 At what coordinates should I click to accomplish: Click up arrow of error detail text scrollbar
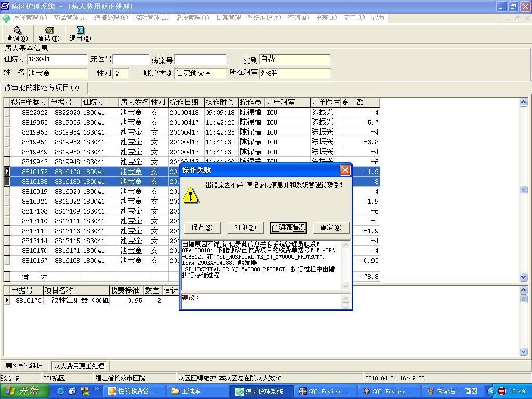click(345, 245)
